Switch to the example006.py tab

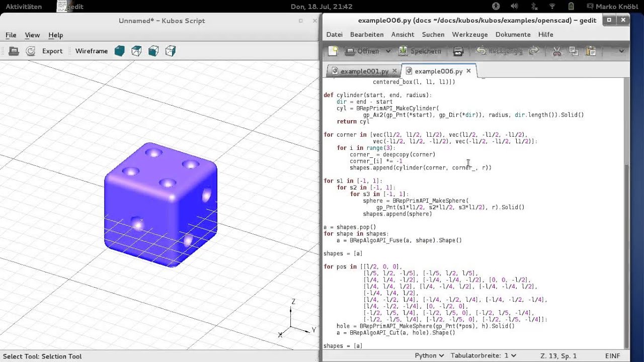[x=438, y=71]
